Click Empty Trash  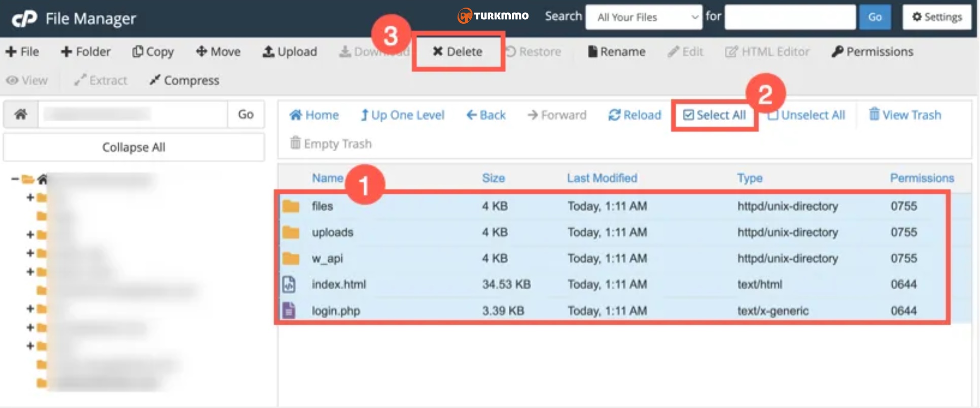331,144
